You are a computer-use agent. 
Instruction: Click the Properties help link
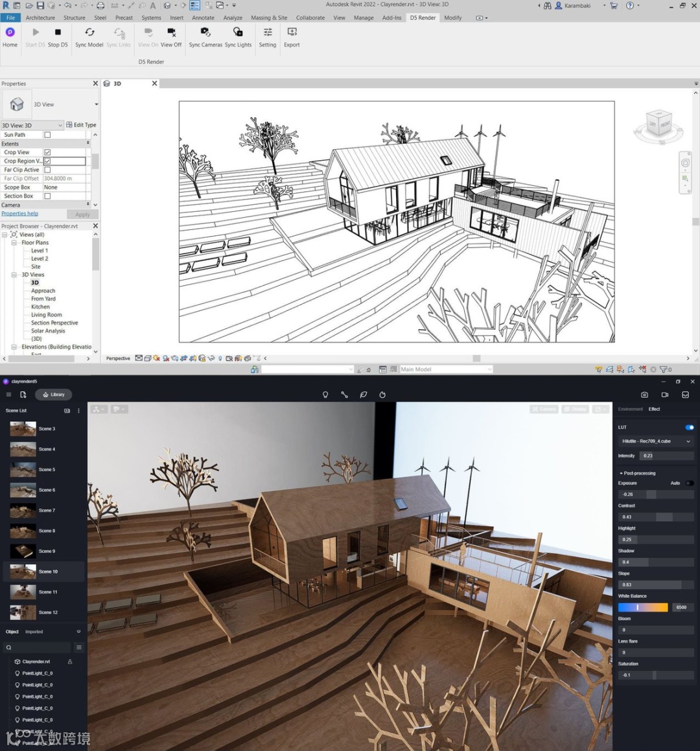click(19, 214)
